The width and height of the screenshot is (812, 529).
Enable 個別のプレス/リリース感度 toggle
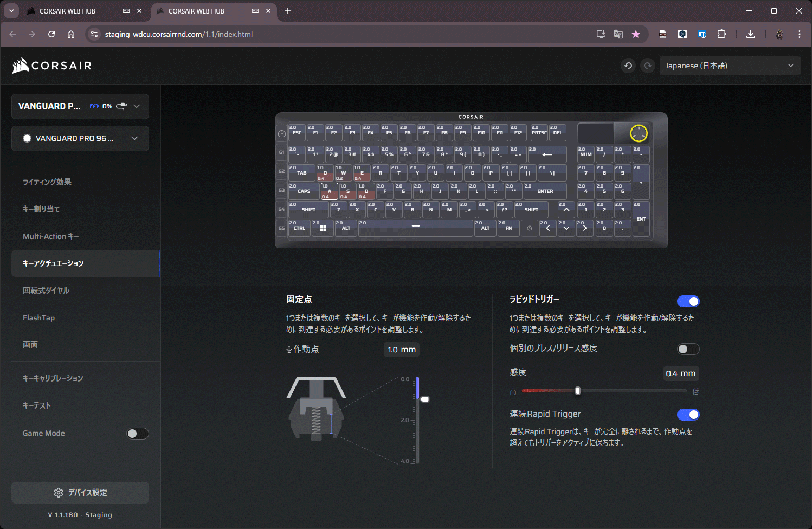688,349
